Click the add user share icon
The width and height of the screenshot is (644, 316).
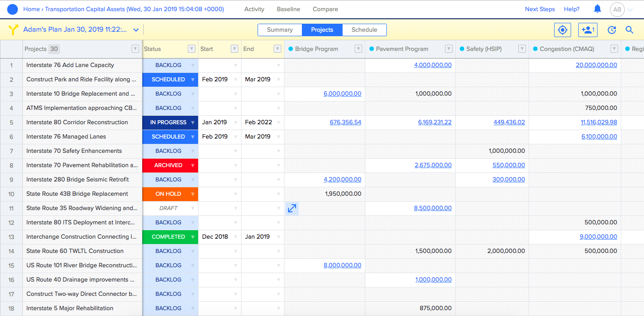pyautogui.click(x=588, y=30)
